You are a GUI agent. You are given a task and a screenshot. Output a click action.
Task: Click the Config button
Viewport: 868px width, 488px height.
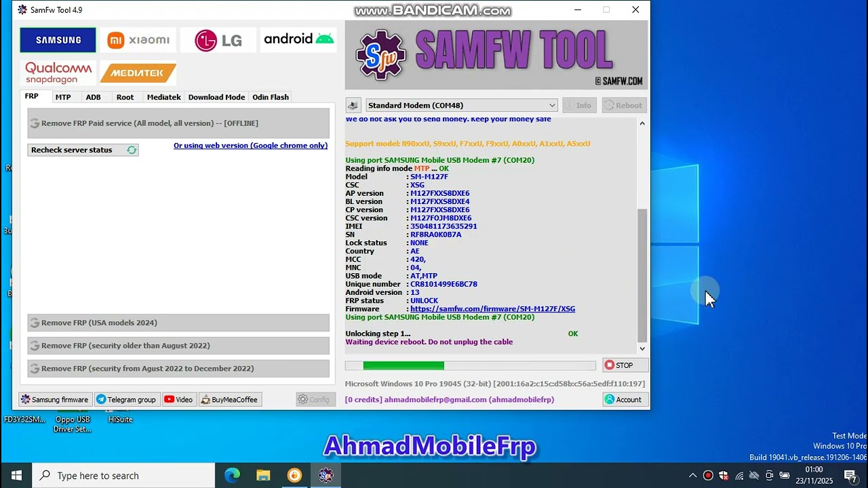click(315, 399)
